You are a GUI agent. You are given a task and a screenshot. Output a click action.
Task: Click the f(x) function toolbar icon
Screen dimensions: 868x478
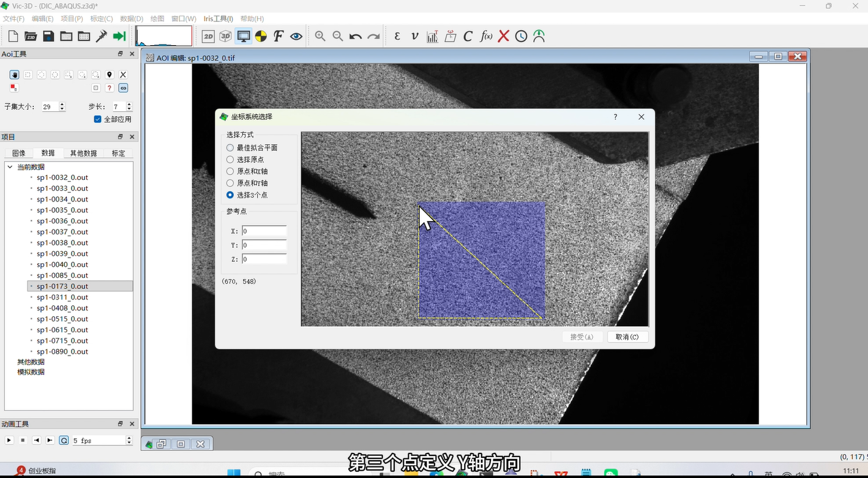486,36
